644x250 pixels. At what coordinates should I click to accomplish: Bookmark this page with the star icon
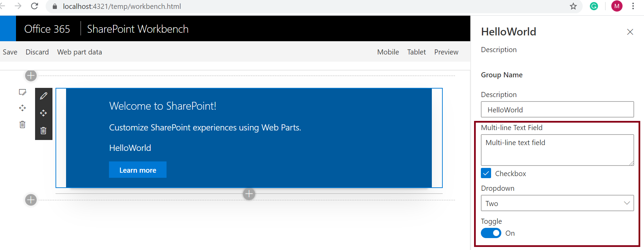point(574,6)
